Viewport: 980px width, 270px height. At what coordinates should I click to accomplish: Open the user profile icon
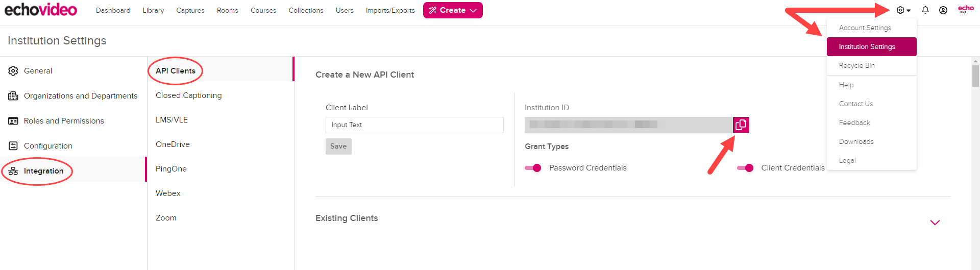click(x=943, y=10)
